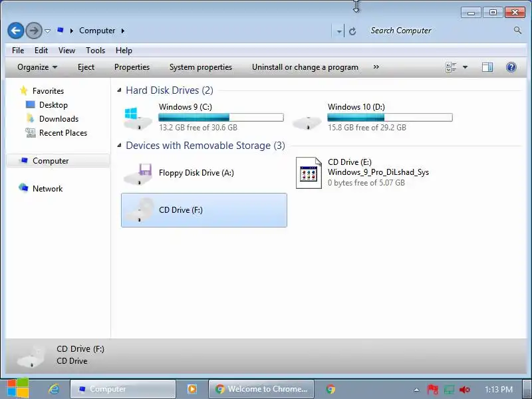Click the Eject toolbar button

pos(86,67)
